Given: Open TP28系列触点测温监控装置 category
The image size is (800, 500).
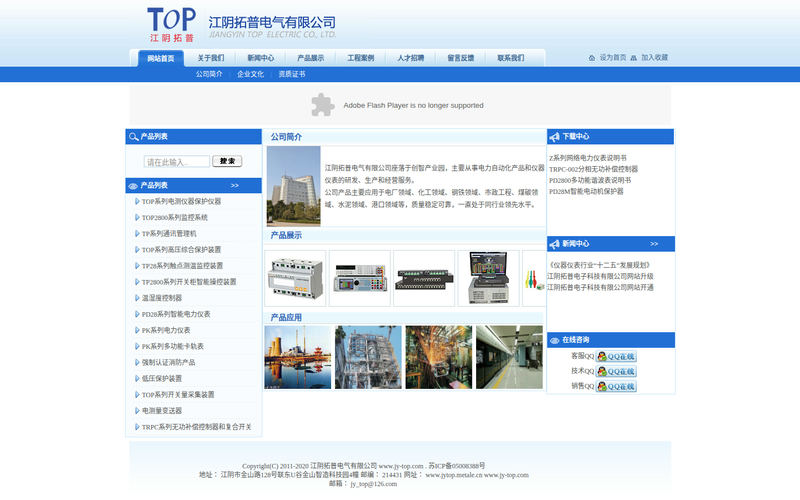Looking at the screenshot, I should click(x=183, y=266).
